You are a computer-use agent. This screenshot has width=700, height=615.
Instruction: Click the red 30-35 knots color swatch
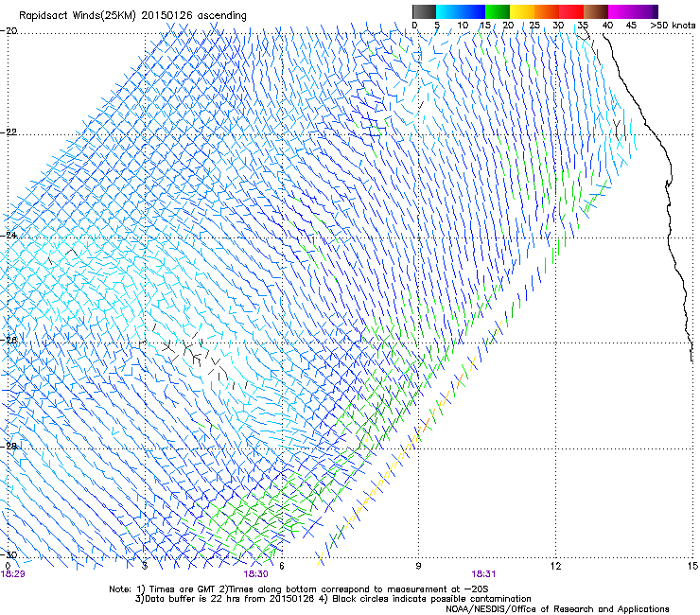coord(570,11)
